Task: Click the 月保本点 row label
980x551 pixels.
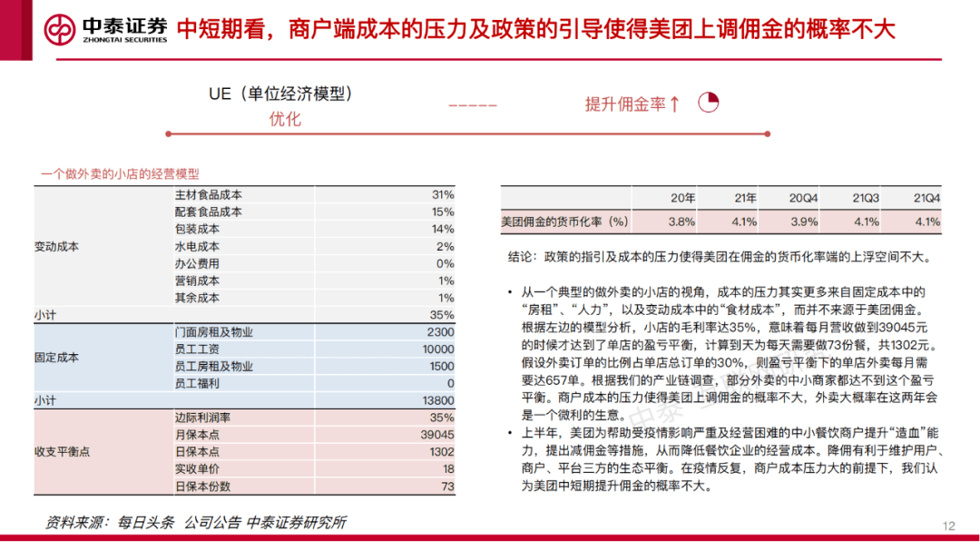Action: (197, 435)
